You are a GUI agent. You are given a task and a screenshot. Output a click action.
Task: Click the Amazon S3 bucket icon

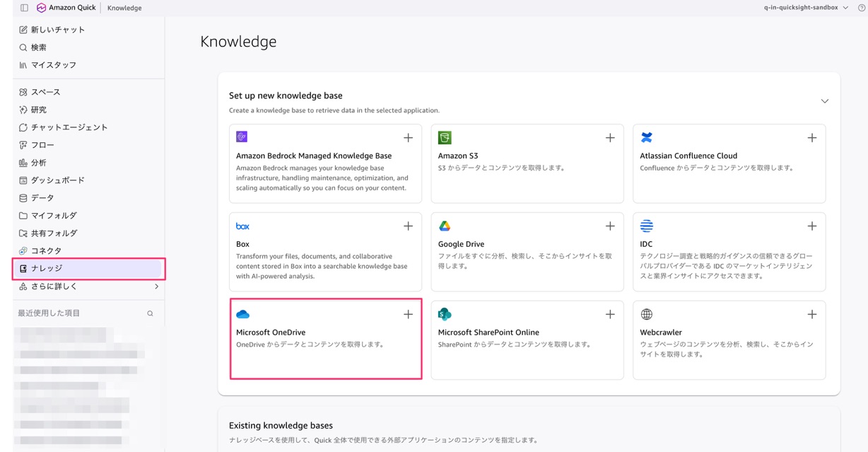point(445,137)
